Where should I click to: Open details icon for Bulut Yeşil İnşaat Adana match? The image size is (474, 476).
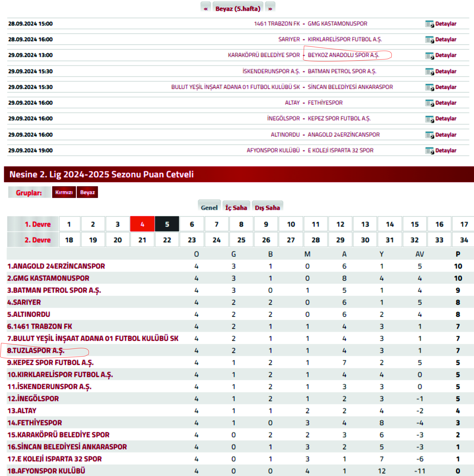(x=430, y=87)
